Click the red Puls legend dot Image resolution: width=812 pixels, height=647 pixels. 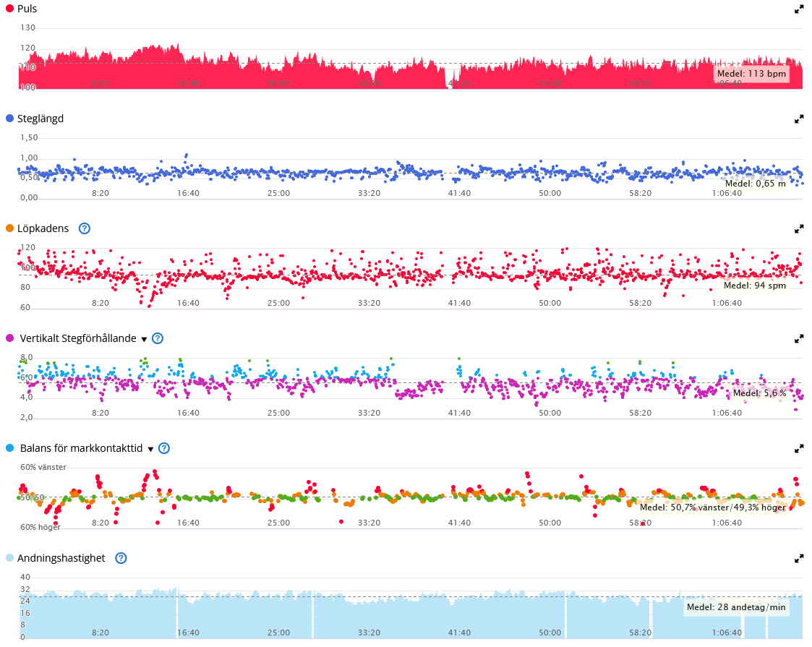[9, 8]
